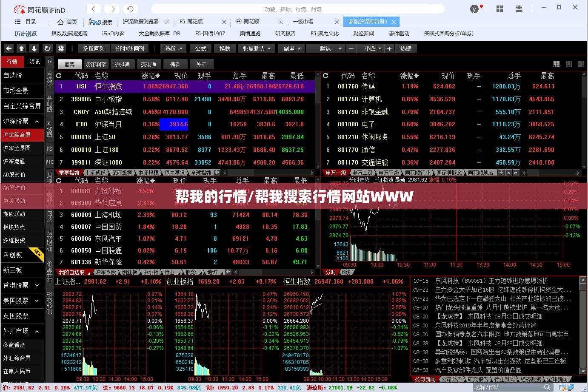Refresh the index quote table
The width and height of the screenshot is (588, 392).
coord(59,76)
